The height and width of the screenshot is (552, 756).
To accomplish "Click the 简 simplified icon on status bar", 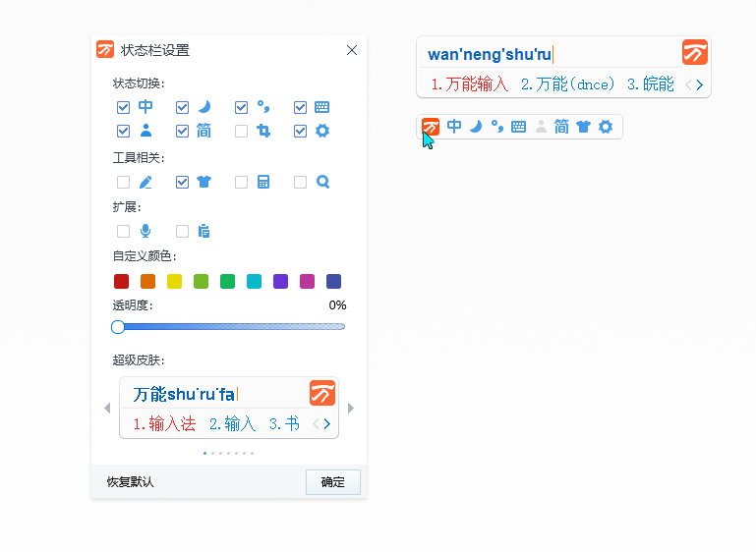I will [x=561, y=127].
